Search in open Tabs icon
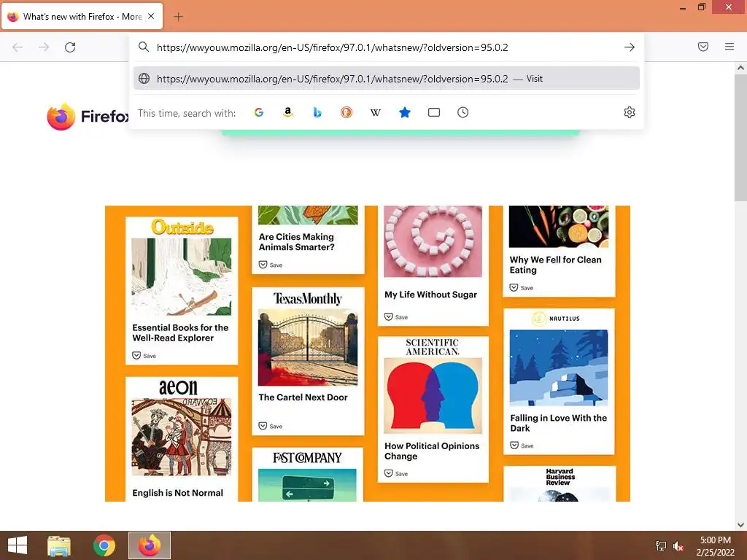This screenshot has height=560, width=747. pyautogui.click(x=433, y=112)
